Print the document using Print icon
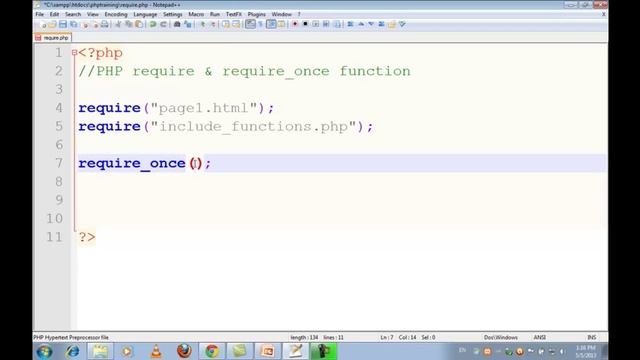This screenshot has height=360, width=640. tap(105, 24)
